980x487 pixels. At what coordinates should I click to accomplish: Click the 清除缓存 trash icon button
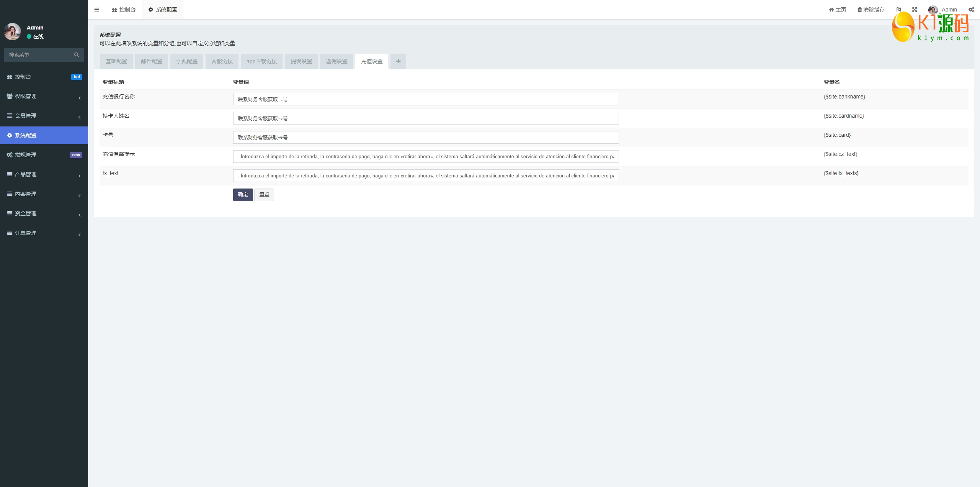click(871, 10)
